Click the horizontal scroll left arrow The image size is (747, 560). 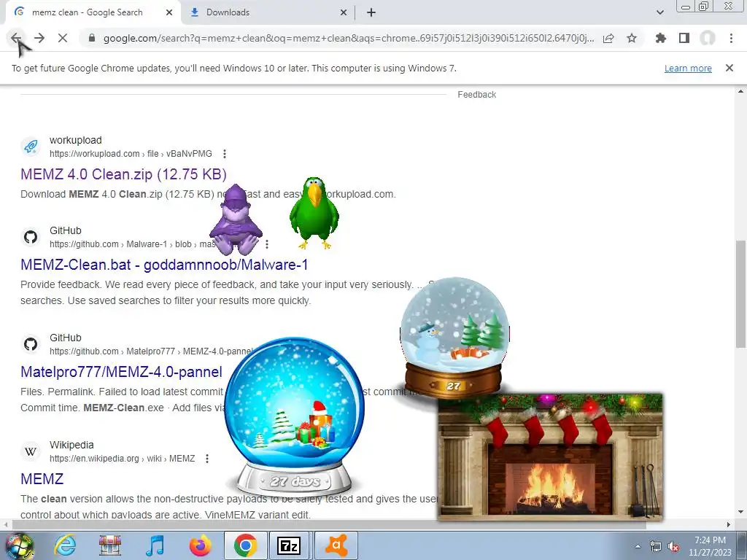pyautogui.click(x=5, y=524)
